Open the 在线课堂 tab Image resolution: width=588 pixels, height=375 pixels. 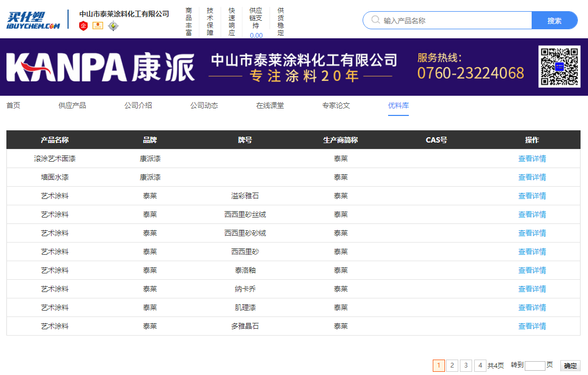pyautogui.click(x=270, y=105)
